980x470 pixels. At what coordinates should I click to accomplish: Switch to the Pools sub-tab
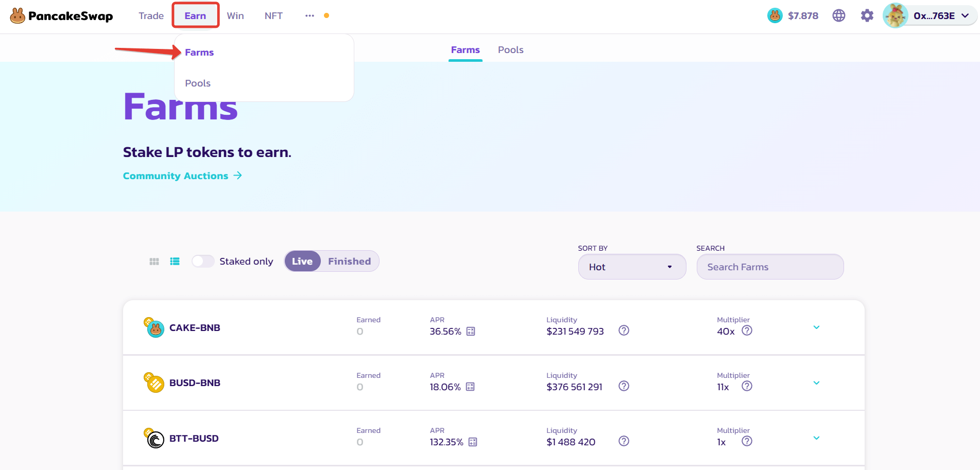[x=511, y=50]
